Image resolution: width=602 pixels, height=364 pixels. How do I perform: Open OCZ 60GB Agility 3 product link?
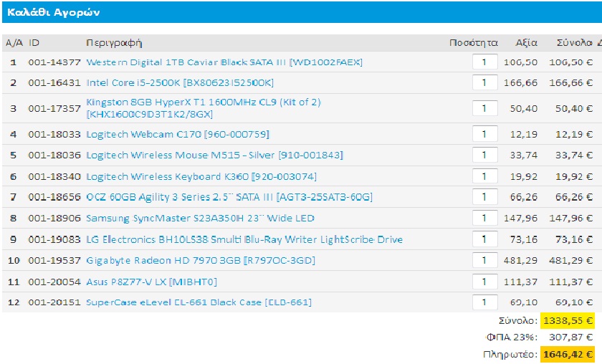pos(229,197)
